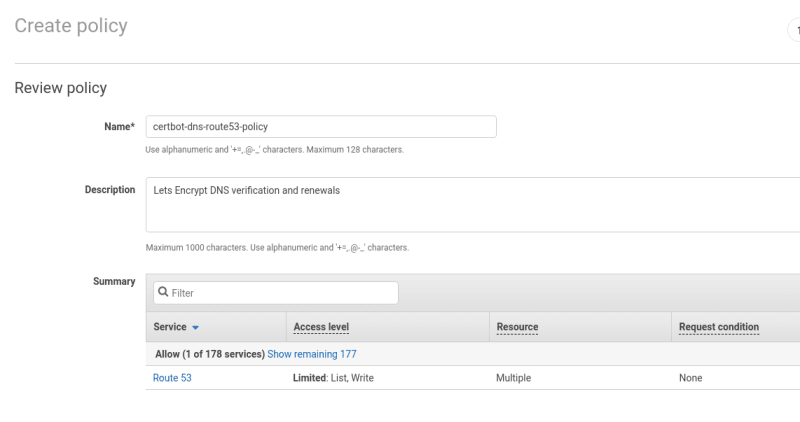Click the Summary label
The image size is (800, 422).
(x=114, y=281)
